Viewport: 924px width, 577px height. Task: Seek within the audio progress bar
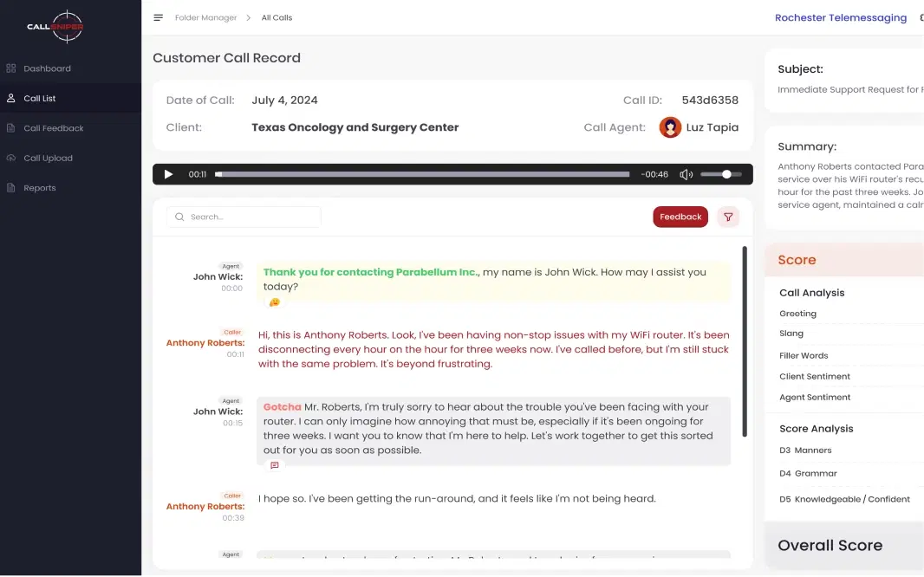tap(422, 174)
